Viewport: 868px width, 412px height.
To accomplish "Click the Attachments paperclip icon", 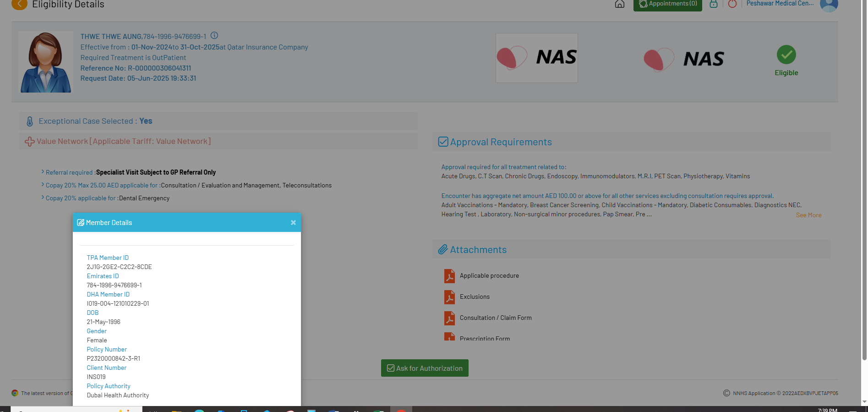I will [x=443, y=249].
